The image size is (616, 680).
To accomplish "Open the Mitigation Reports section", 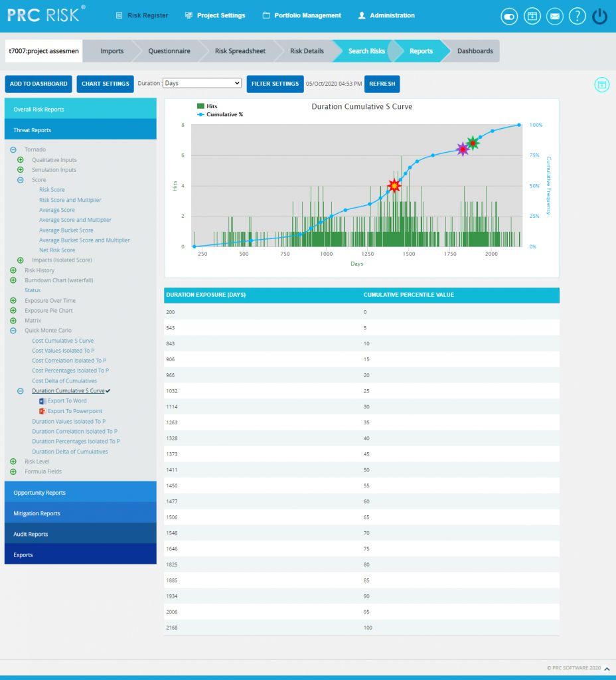I will tap(80, 513).
